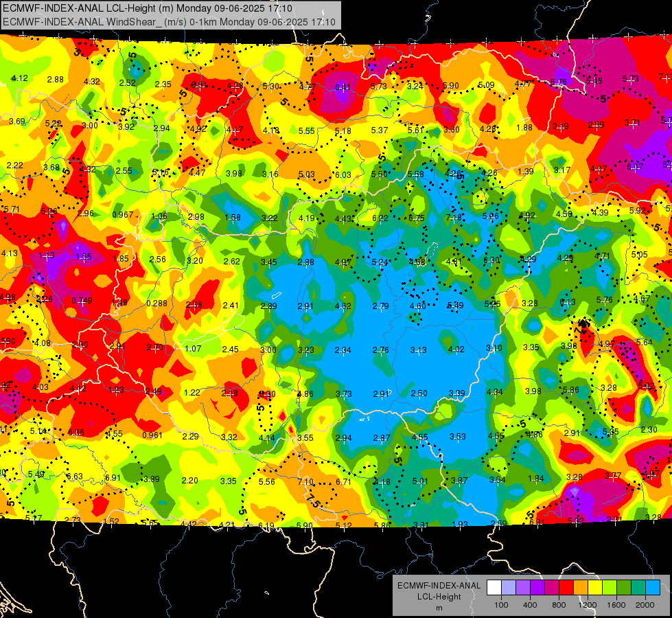
Task: Click the grid value 3.89
Action: coord(152,479)
